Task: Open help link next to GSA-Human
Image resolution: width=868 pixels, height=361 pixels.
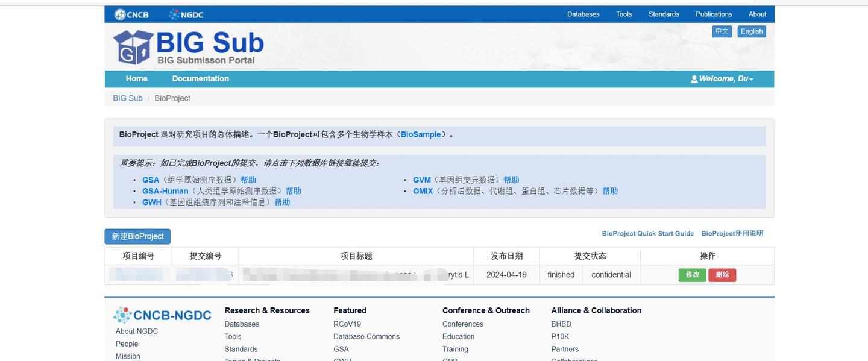Action: pos(294,191)
